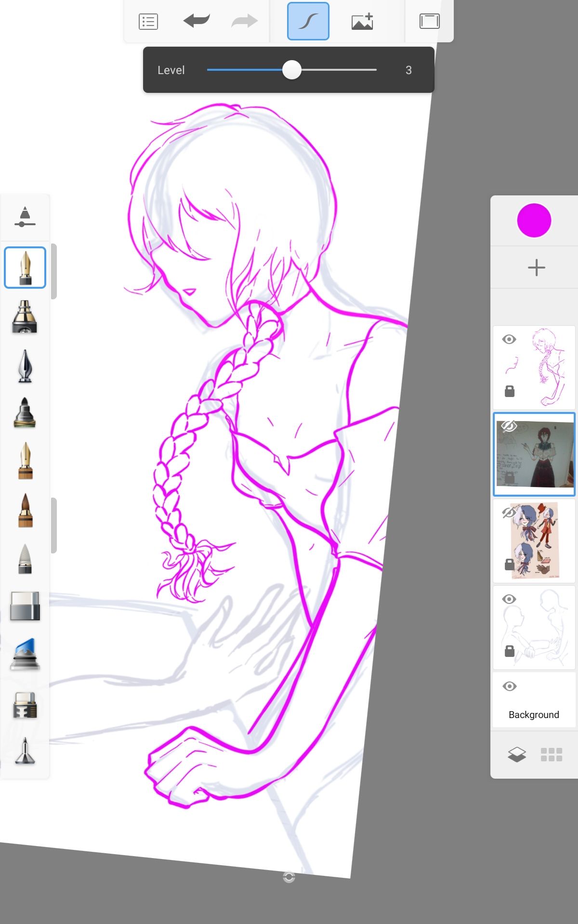Undo the last stroke
The image size is (578, 924).
[197, 21]
